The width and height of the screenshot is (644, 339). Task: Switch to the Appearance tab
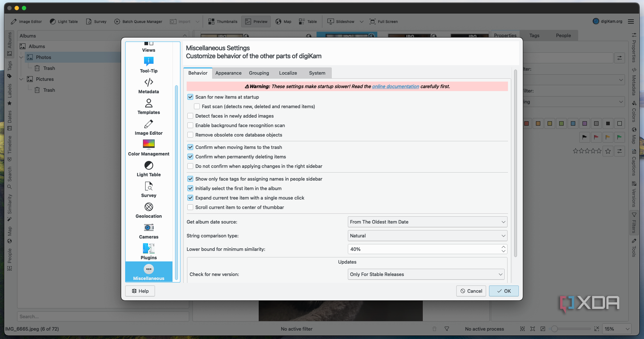[228, 73]
